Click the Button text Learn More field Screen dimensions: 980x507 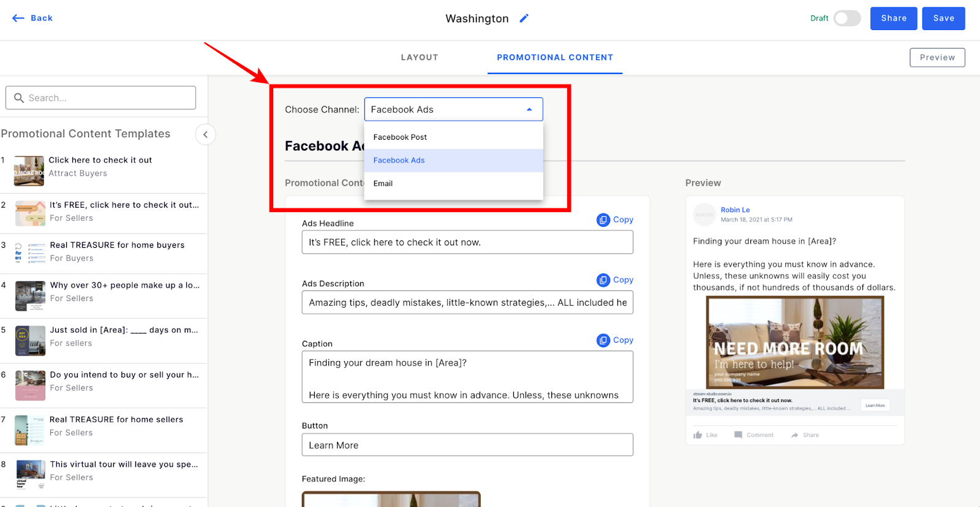tap(467, 445)
